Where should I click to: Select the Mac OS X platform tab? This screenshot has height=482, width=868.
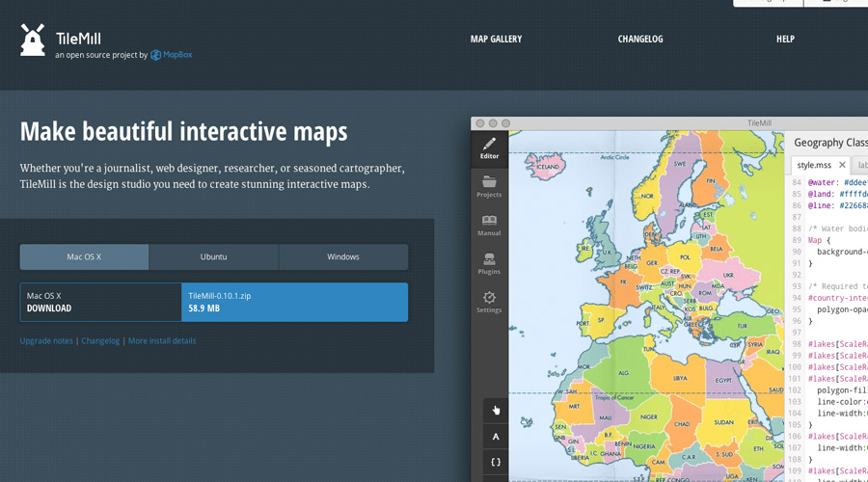pos(84,256)
